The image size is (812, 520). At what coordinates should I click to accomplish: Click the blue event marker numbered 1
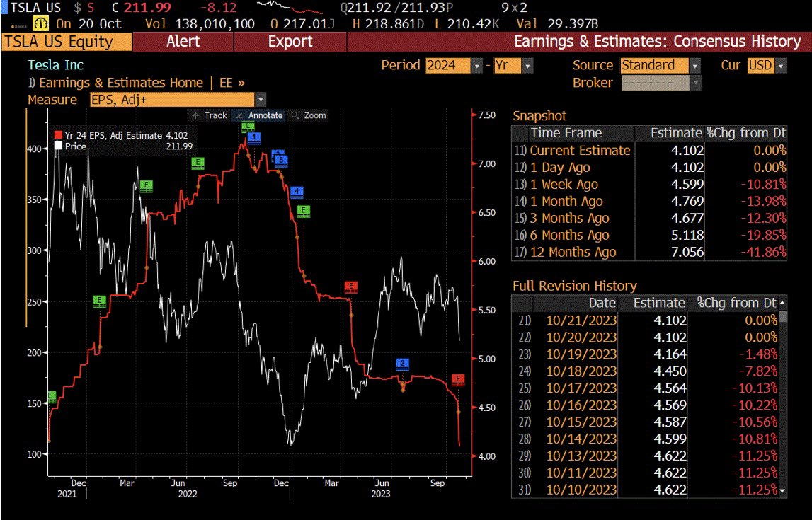pyautogui.click(x=254, y=138)
